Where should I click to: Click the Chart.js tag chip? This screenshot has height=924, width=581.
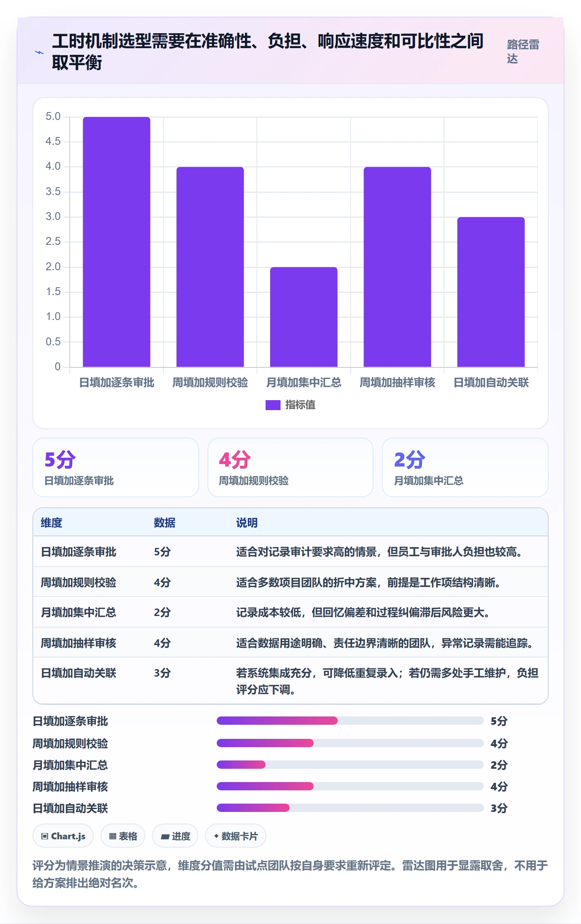pos(63,836)
